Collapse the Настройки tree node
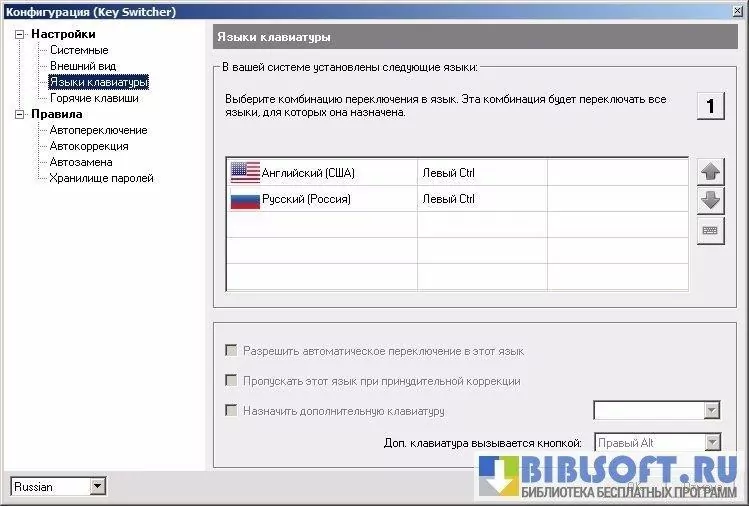Screen dimensions: 749x506 19,34
